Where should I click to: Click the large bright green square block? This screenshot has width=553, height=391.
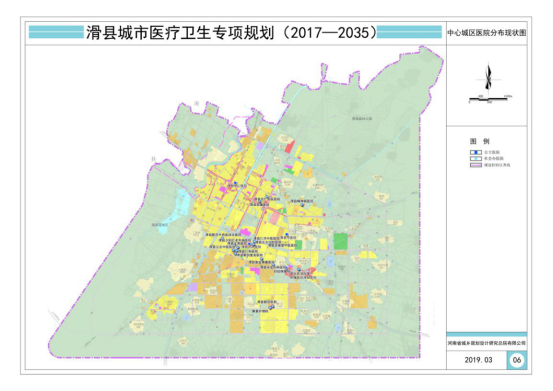[x=341, y=242]
